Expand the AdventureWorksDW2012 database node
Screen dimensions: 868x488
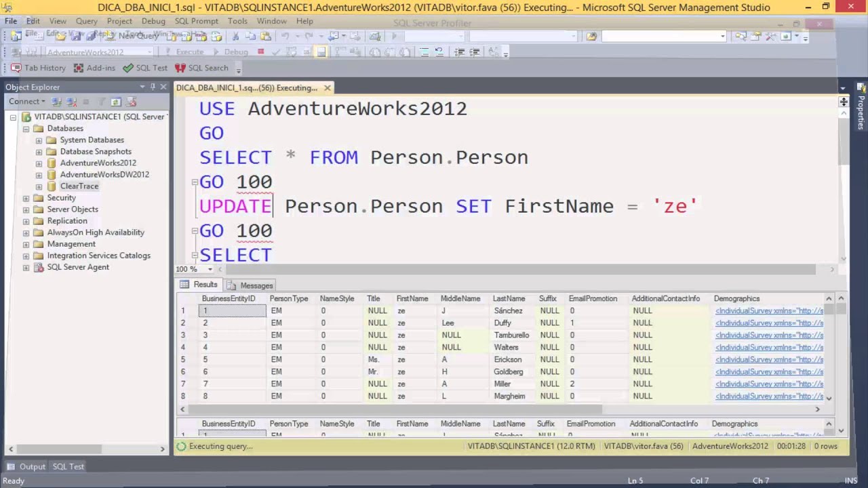39,175
